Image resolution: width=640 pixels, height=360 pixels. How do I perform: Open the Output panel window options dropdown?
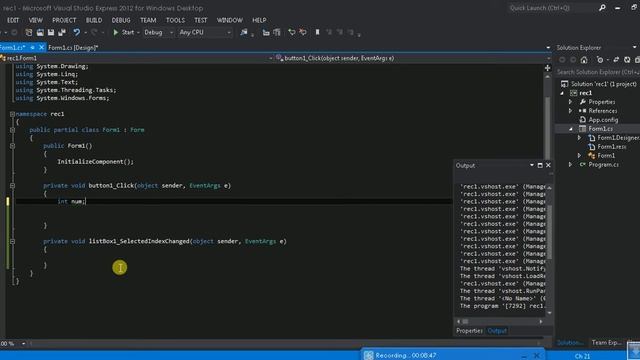532,165
